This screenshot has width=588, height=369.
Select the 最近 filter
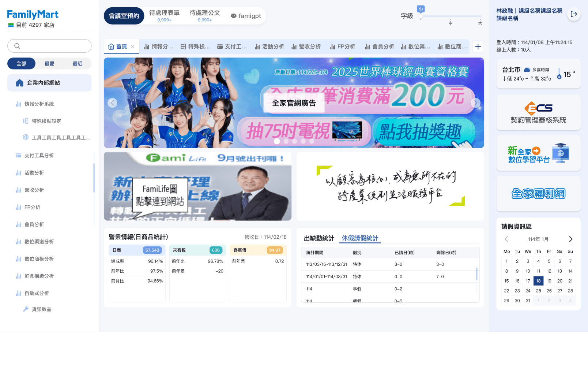(x=78, y=64)
